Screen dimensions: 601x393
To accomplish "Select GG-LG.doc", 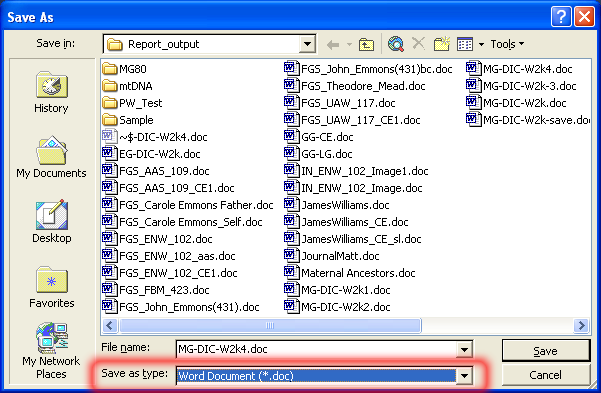I will pyautogui.click(x=318, y=154).
